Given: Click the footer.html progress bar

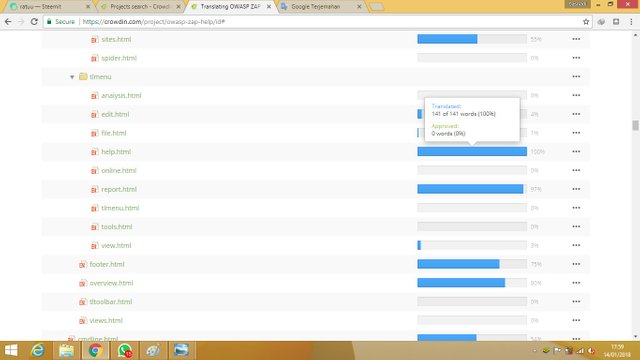Looking at the screenshot, I should 472,264.
